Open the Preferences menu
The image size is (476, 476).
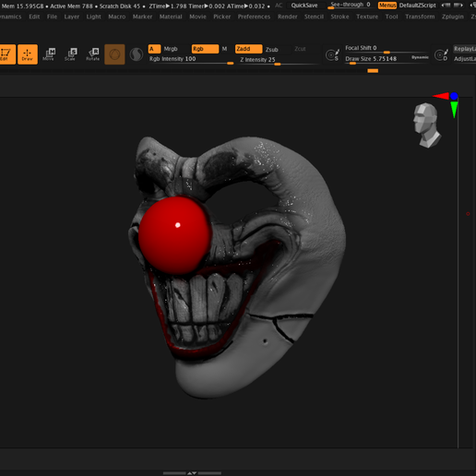point(254,17)
